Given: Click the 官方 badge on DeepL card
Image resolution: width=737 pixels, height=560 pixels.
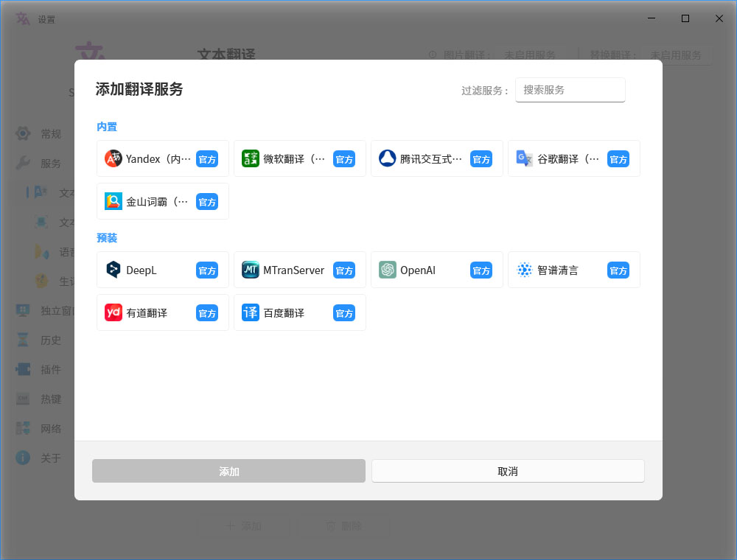Looking at the screenshot, I should pyautogui.click(x=207, y=270).
